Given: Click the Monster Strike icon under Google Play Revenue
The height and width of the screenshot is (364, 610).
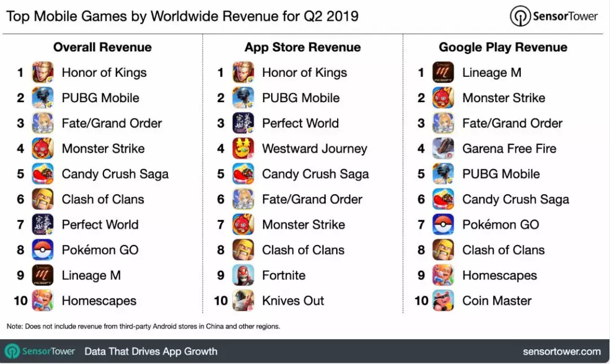Looking at the screenshot, I should pyautogui.click(x=443, y=98).
